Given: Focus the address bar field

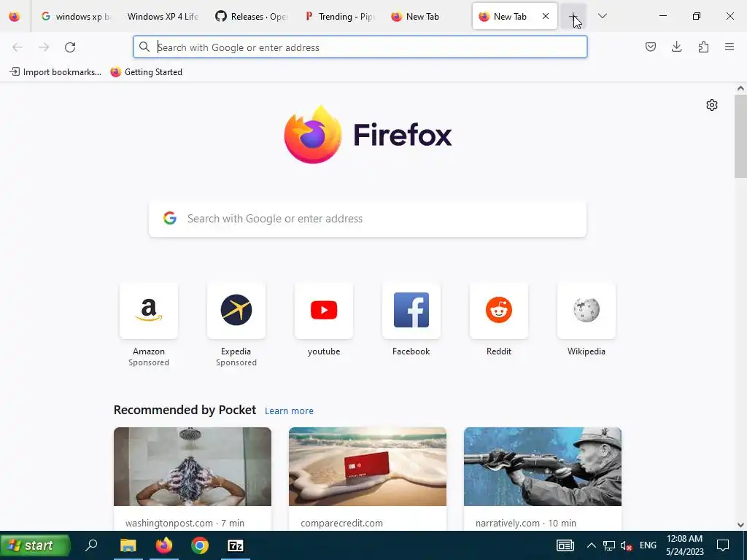Looking at the screenshot, I should [360, 47].
